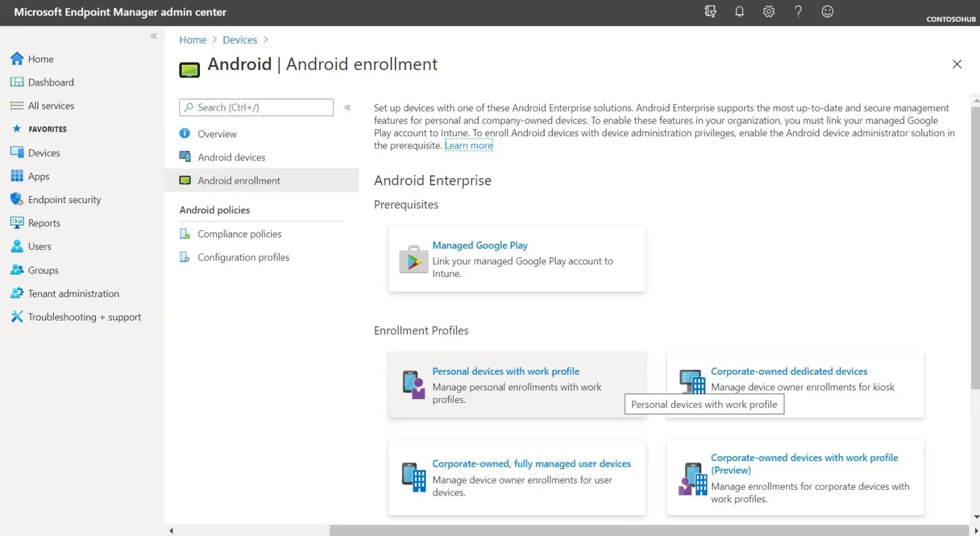The image size is (980, 536).
Task: Click the Devices breadcrumb link
Action: pos(240,39)
